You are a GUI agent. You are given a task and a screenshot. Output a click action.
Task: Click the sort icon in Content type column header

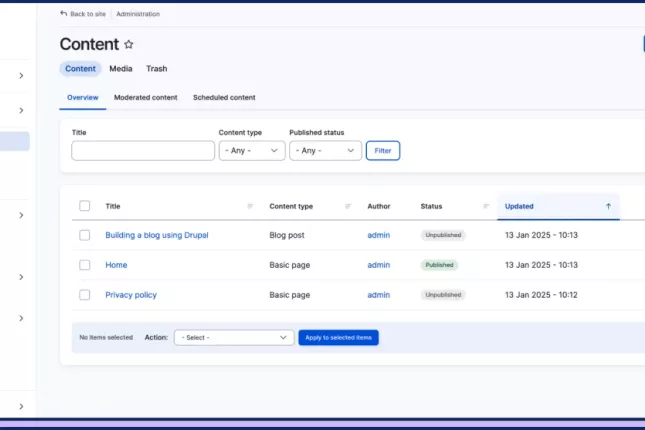point(348,206)
